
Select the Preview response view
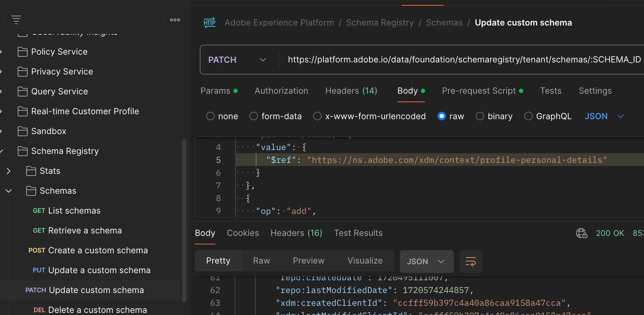pyautogui.click(x=309, y=261)
